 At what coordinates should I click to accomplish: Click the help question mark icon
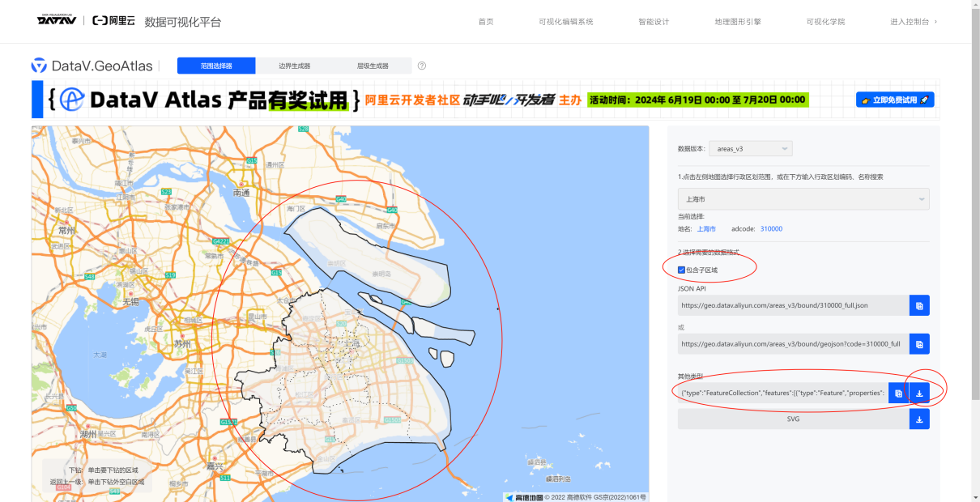coord(422,66)
